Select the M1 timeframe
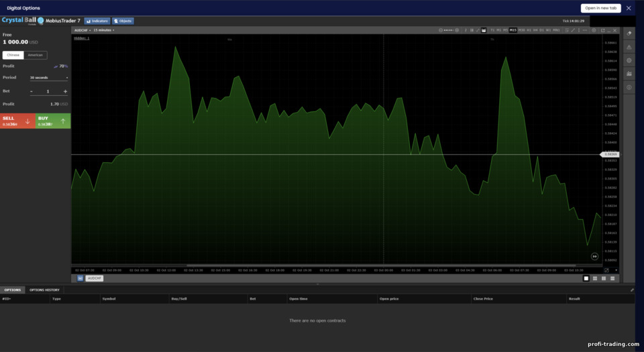Screen dimensions: 644x352 click(499, 30)
